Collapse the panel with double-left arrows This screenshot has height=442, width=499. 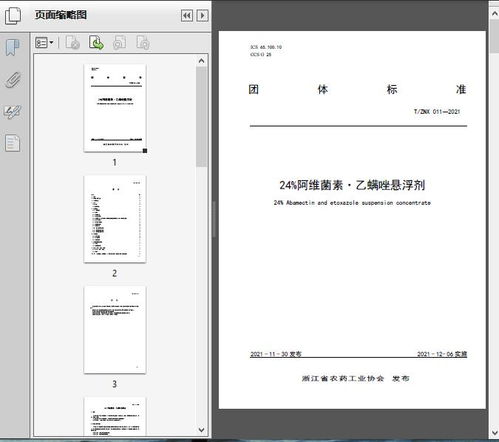click(x=187, y=16)
